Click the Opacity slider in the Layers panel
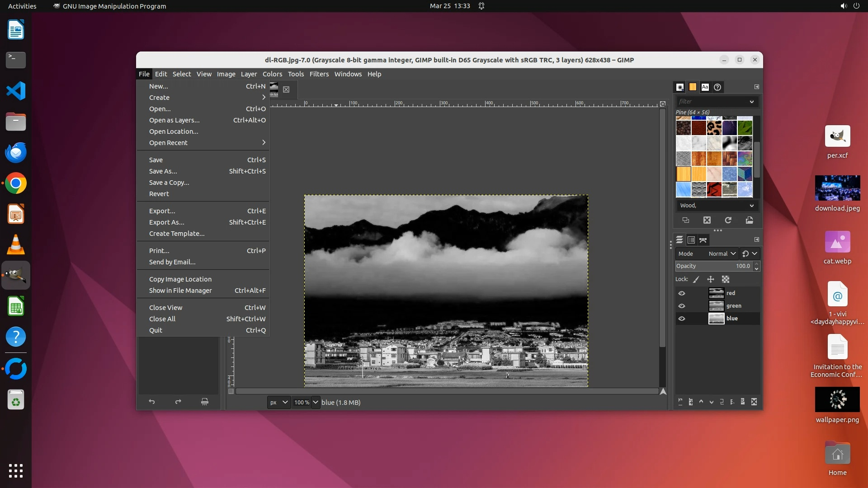Image resolution: width=868 pixels, height=488 pixels. [x=713, y=266]
